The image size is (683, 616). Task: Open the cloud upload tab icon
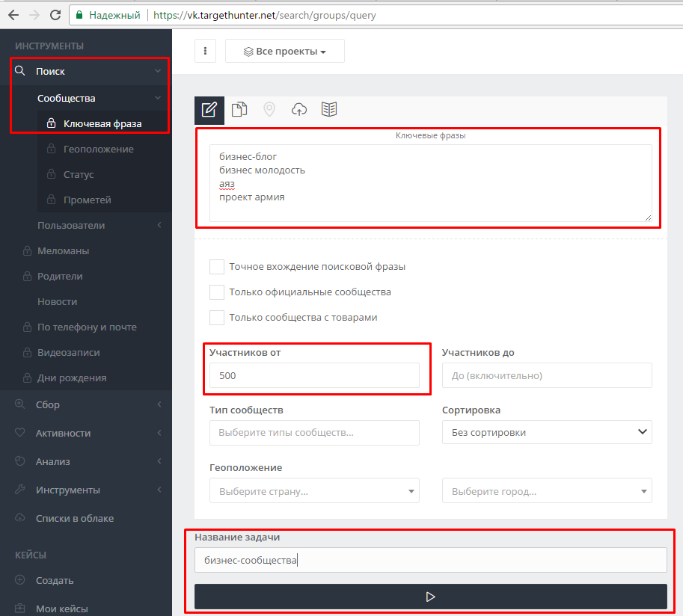click(299, 110)
